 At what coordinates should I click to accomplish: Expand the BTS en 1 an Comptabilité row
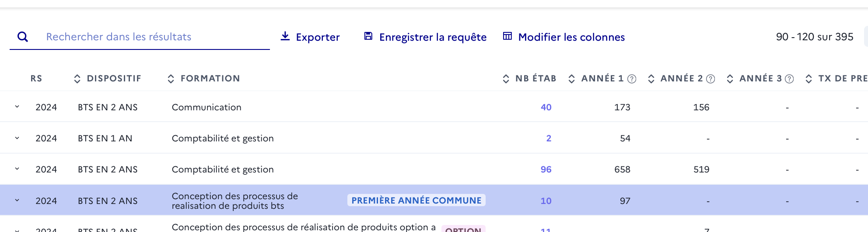pos(17,138)
